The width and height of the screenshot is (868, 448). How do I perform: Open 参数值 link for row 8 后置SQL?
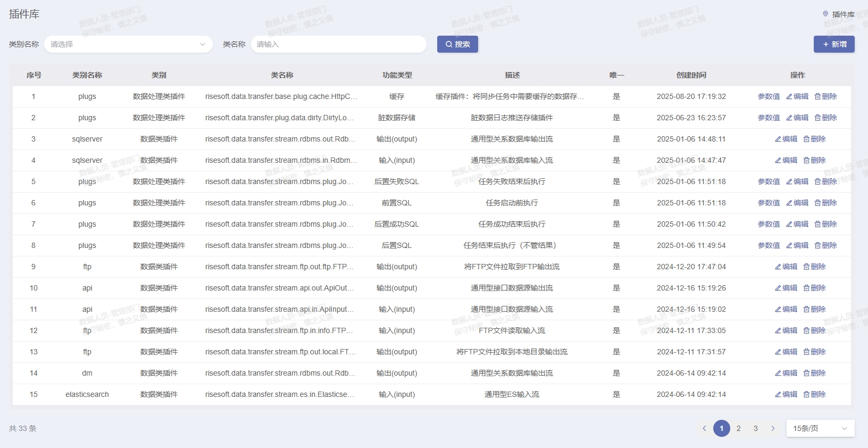[x=769, y=246]
